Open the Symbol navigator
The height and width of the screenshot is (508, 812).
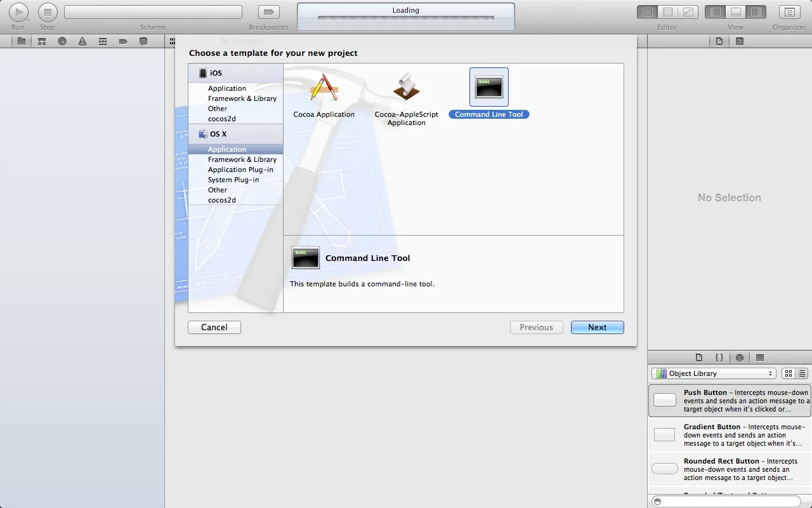click(x=42, y=41)
